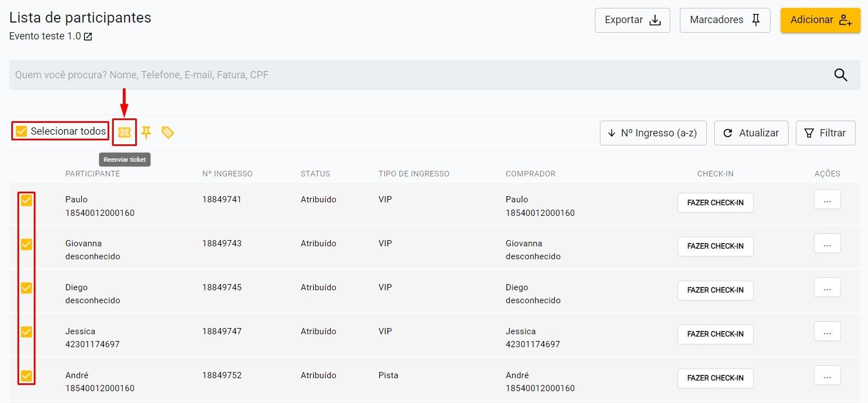
Task: Open the Nº Ingresso (a-z) sort dropdown
Action: (x=653, y=133)
